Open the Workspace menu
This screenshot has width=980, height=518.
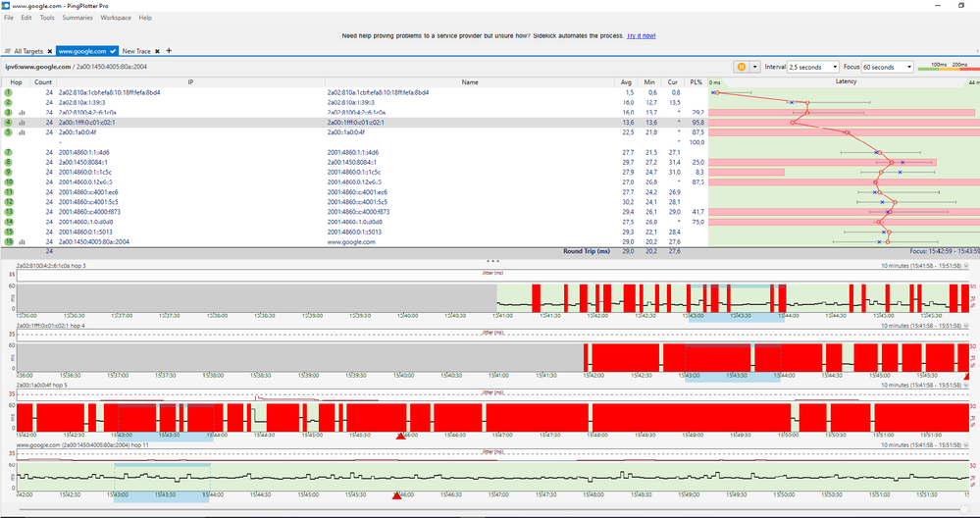click(115, 18)
